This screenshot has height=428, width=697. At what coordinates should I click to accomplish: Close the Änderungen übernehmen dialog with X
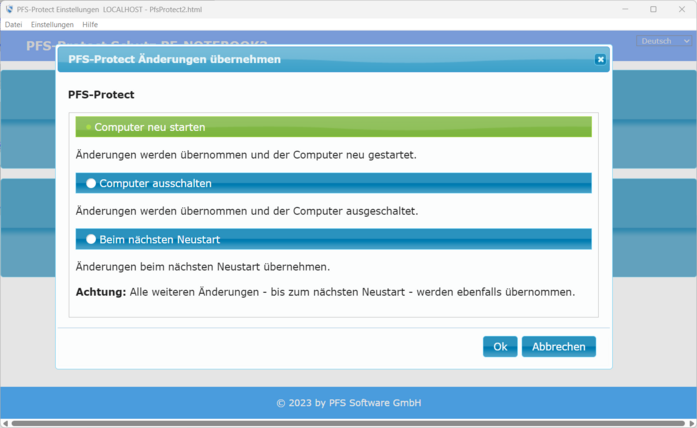(x=600, y=60)
